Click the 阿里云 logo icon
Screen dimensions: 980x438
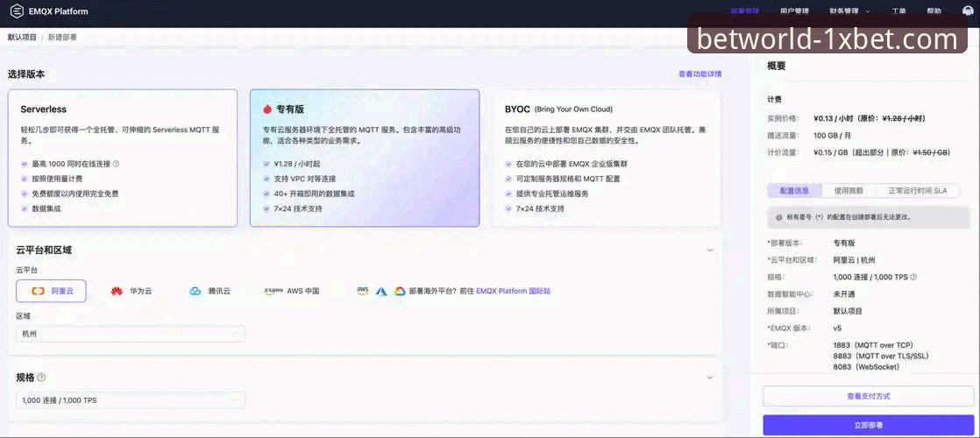click(x=38, y=291)
